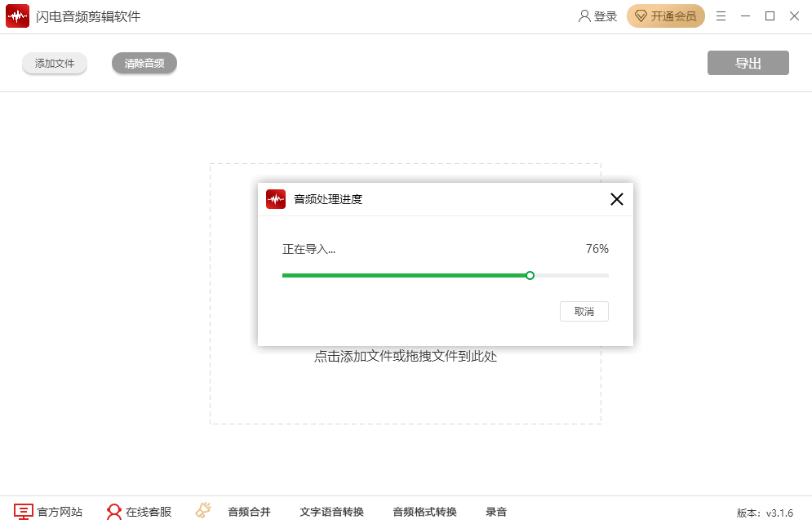Click the 导出 export button
The height and width of the screenshot is (524, 812).
748,63
